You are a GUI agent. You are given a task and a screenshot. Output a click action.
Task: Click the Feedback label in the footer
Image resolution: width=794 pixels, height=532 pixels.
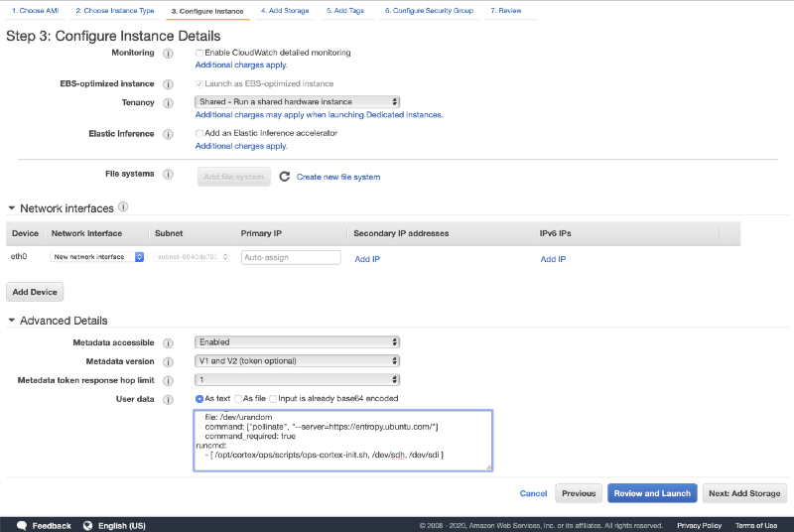pyautogui.click(x=52, y=526)
